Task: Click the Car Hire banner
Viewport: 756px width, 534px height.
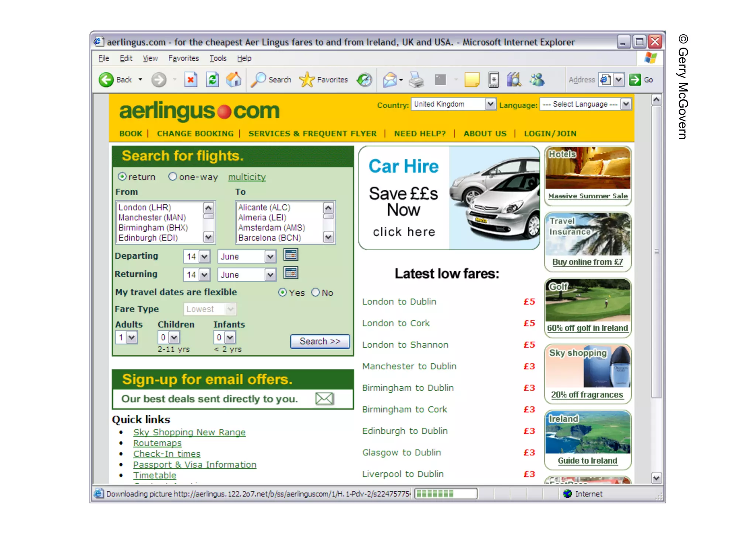Action: coord(449,198)
